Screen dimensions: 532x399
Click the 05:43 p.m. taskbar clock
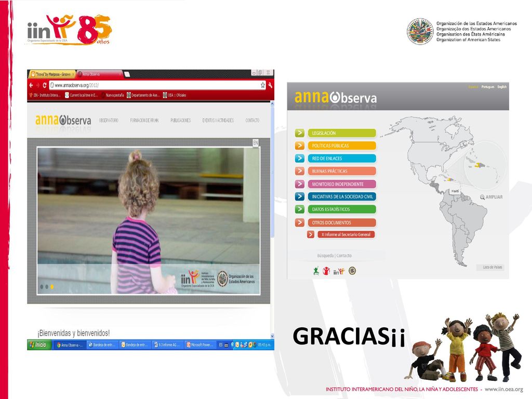(264, 345)
